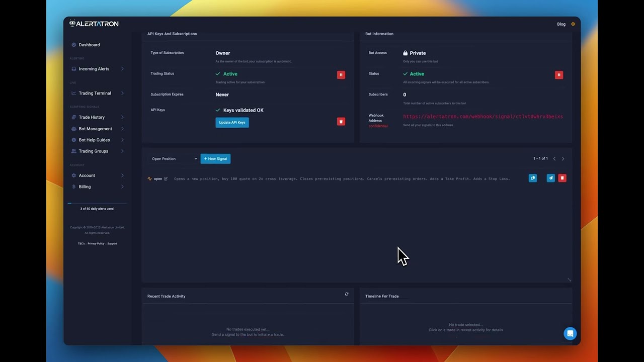Delete the open signal
The height and width of the screenshot is (362, 644).
point(562,178)
